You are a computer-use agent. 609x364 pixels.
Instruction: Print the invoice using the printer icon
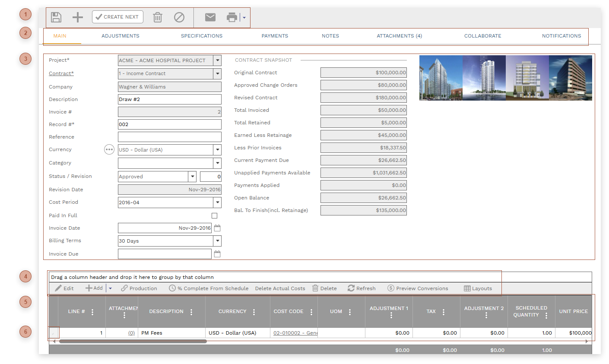232,17
